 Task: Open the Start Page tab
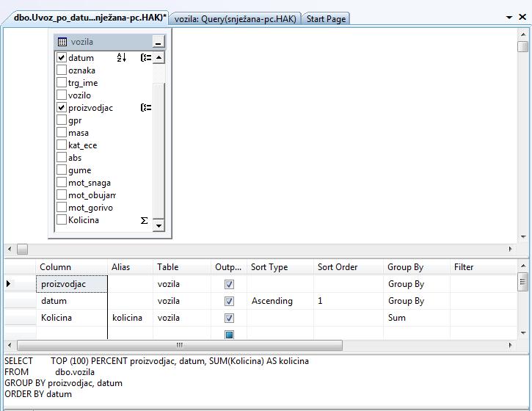coord(326,18)
